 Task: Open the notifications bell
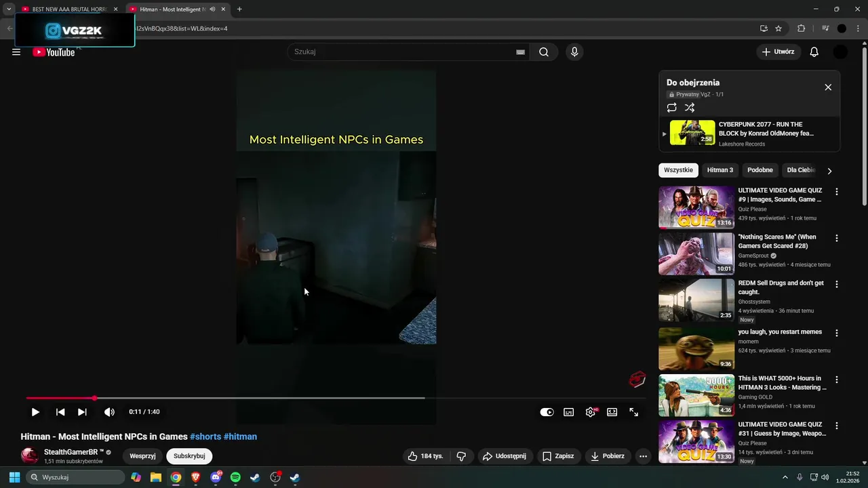pos(814,52)
